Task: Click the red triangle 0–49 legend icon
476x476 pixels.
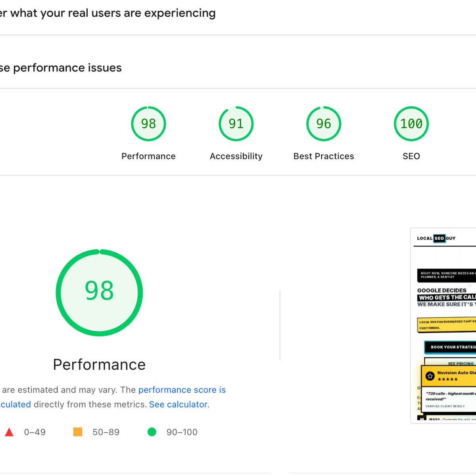Action: 9,432
